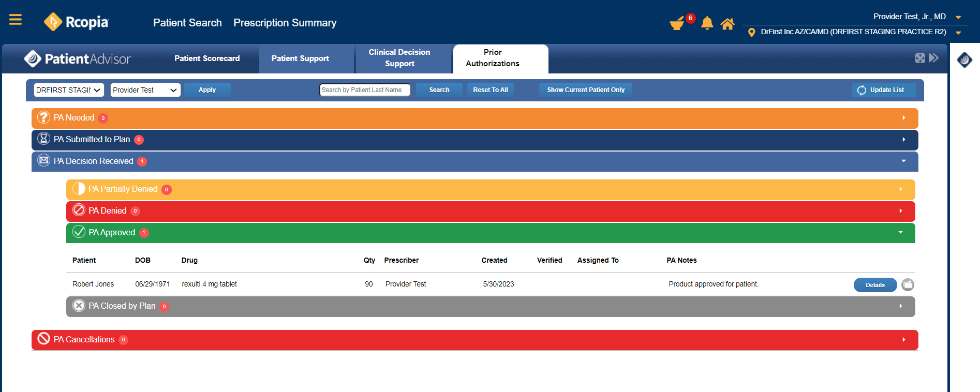Screen dimensions: 980x392
Task: Click the PA Notes column header
Action: [x=681, y=260]
